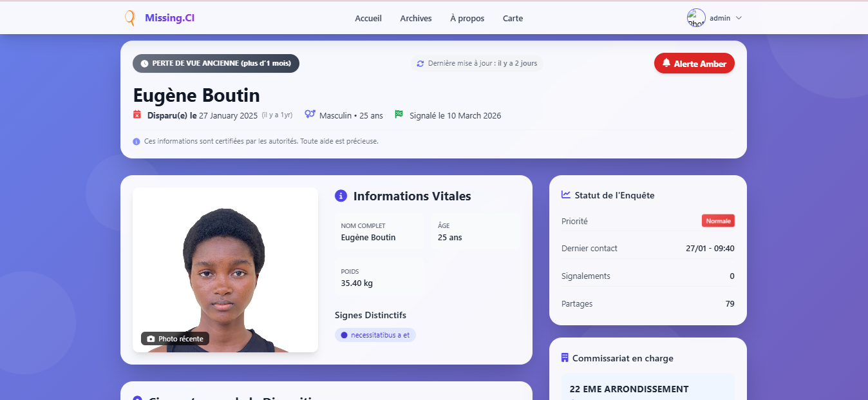Click the gender symbol icon beside Masculin
Image resolution: width=868 pixels, height=400 pixels.
310,114
